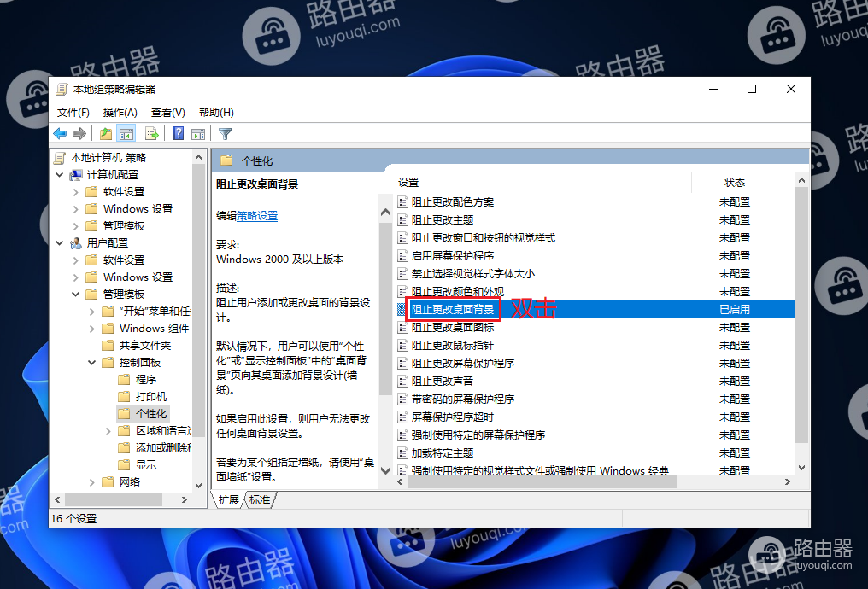
Task: Click folder icon next to 显示
Action: tap(124, 464)
